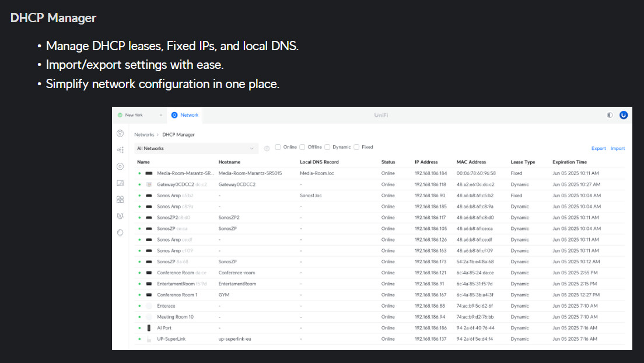The height and width of the screenshot is (363, 644).
Task: Click MAC address 00:06:78:60:96:58
Action: point(476,173)
